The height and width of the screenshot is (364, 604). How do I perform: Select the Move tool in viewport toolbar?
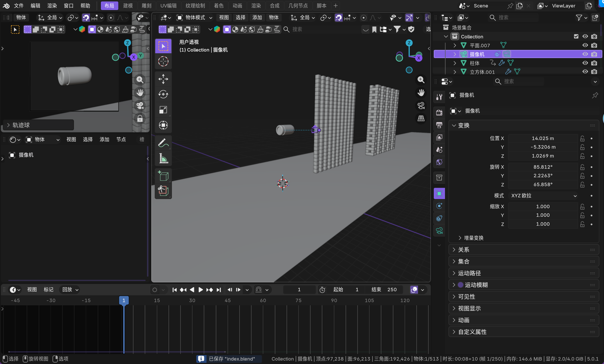tap(163, 79)
